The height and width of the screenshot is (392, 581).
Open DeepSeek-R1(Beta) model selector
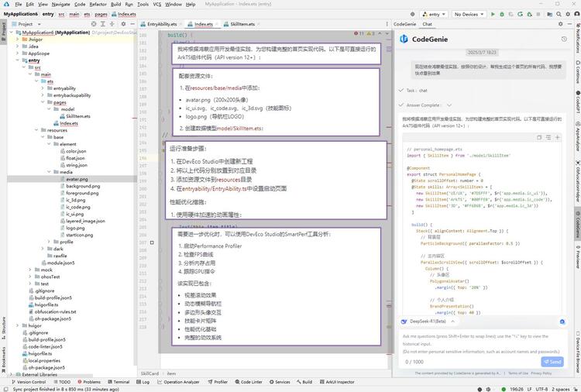(x=428, y=322)
